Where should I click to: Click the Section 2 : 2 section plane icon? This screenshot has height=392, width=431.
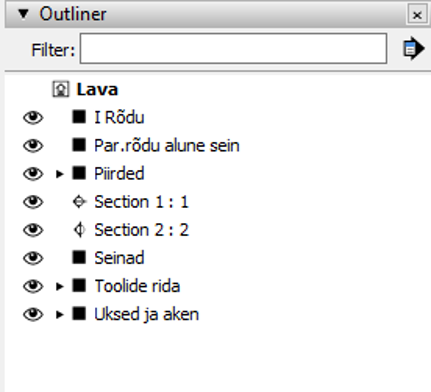[x=79, y=230]
